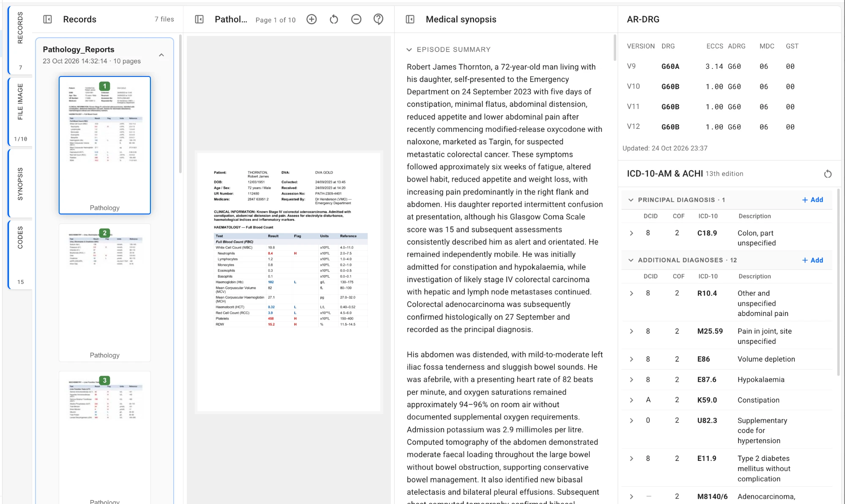This screenshot has width=845, height=504.
Task: Expand the M25.59 pain in joint row
Action: pyautogui.click(x=632, y=331)
